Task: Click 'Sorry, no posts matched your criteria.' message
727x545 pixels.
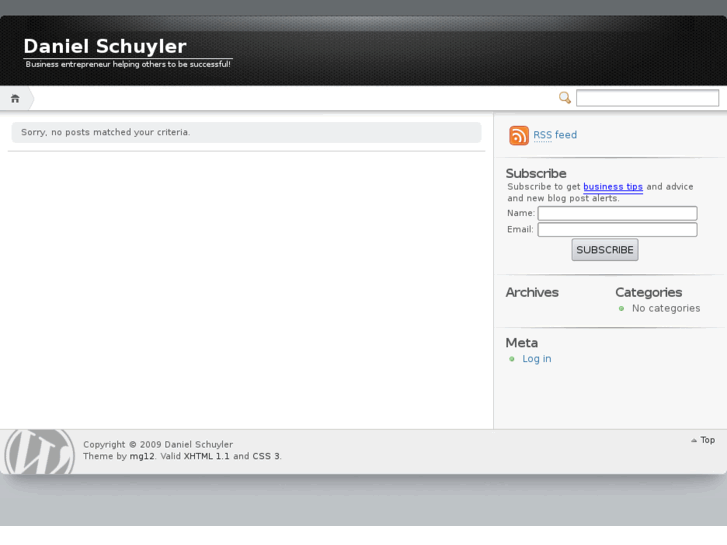Action: [105, 132]
